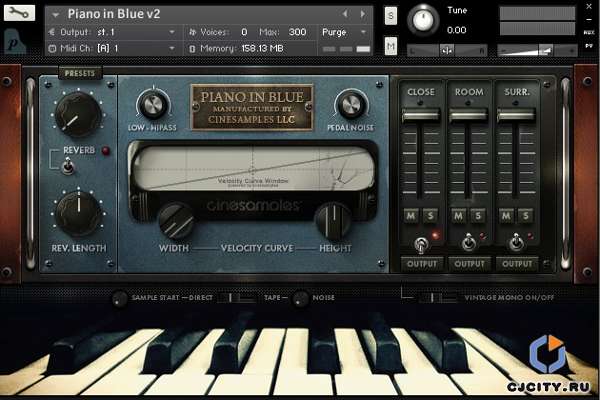Toggle the DIRECT / TAPE switch
600x400 pixels.
(237, 298)
